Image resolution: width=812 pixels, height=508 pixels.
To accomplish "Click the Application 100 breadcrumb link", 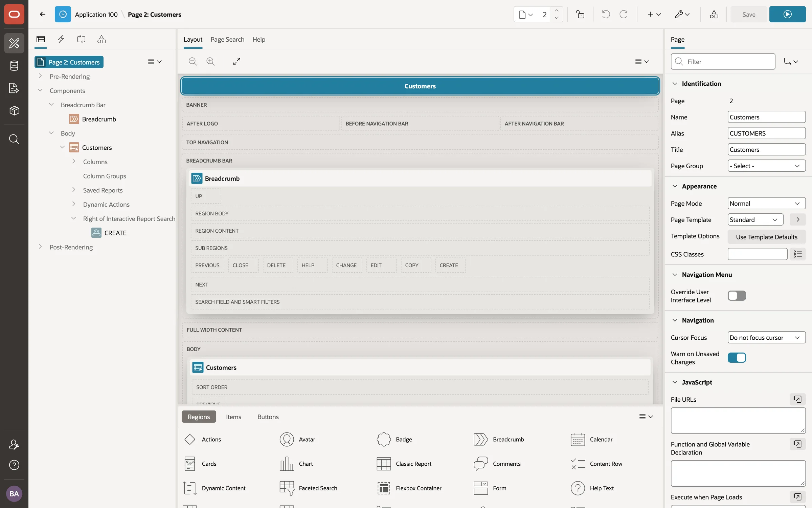I will pos(96,14).
